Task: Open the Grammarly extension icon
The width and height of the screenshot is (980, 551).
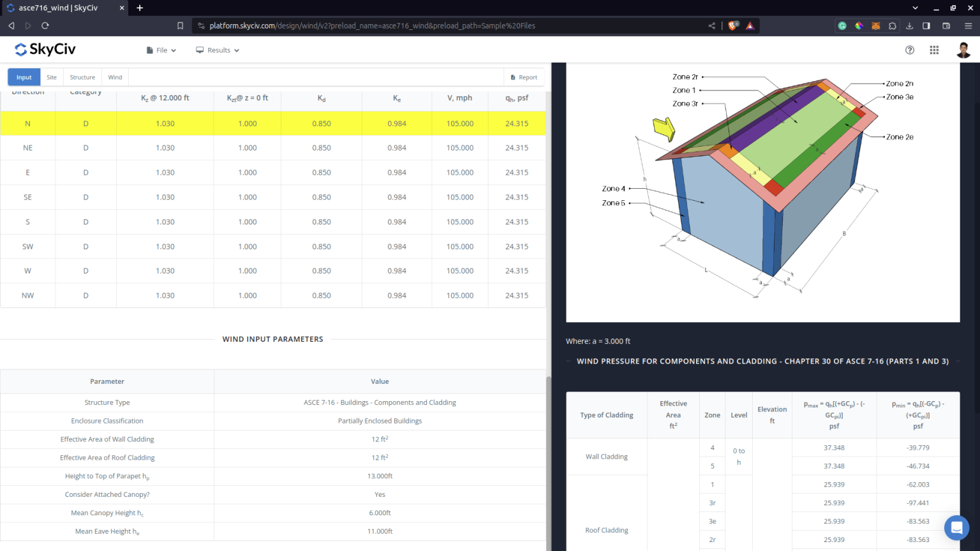Action: tap(842, 26)
